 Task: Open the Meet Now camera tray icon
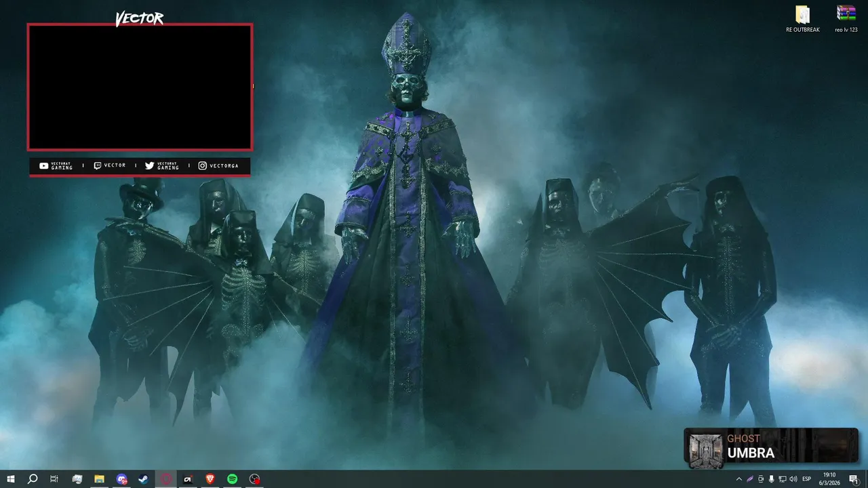(761, 479)
